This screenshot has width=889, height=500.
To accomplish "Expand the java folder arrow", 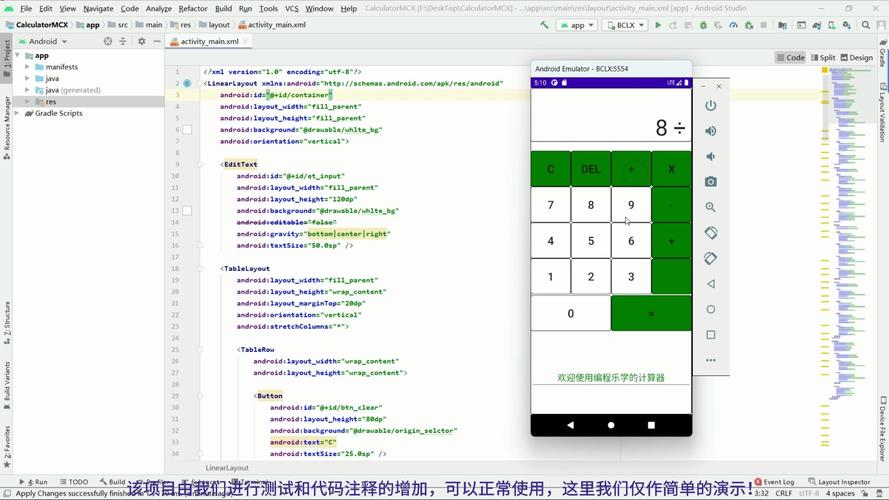I will (27, 78).
